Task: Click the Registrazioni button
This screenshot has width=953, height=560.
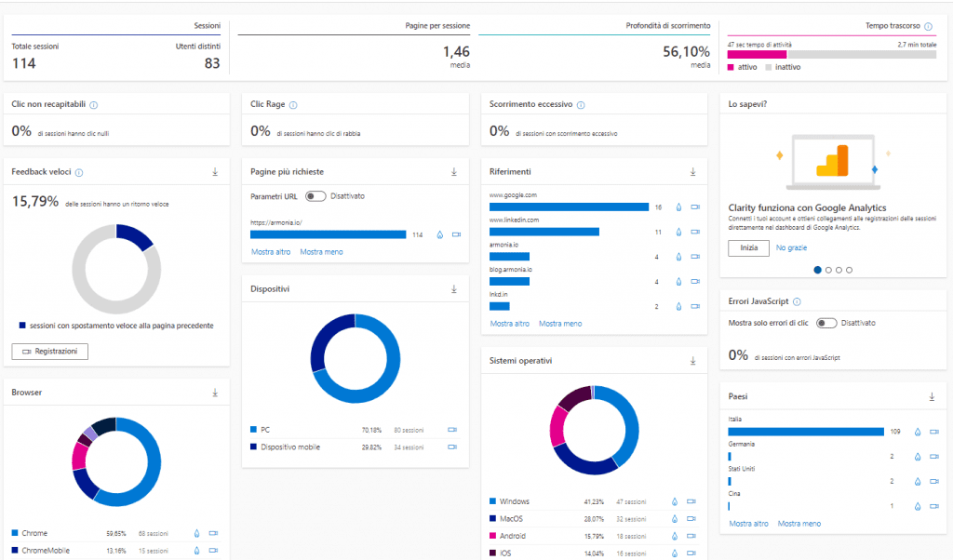Action: point(50,352)
